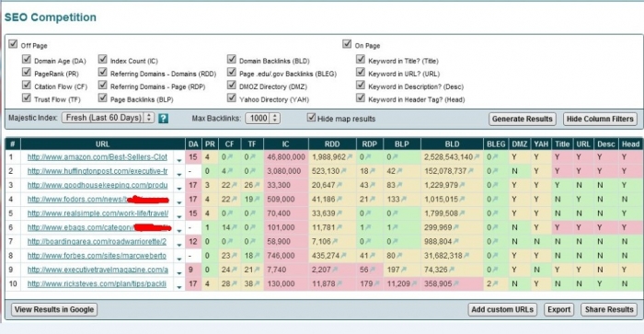Open the forbes.com/sites link
This screenshot has width=644, height=334.
pos(97,256)
